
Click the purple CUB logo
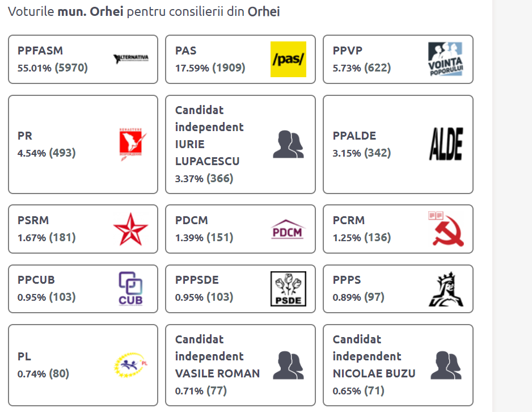pos(130,289)
